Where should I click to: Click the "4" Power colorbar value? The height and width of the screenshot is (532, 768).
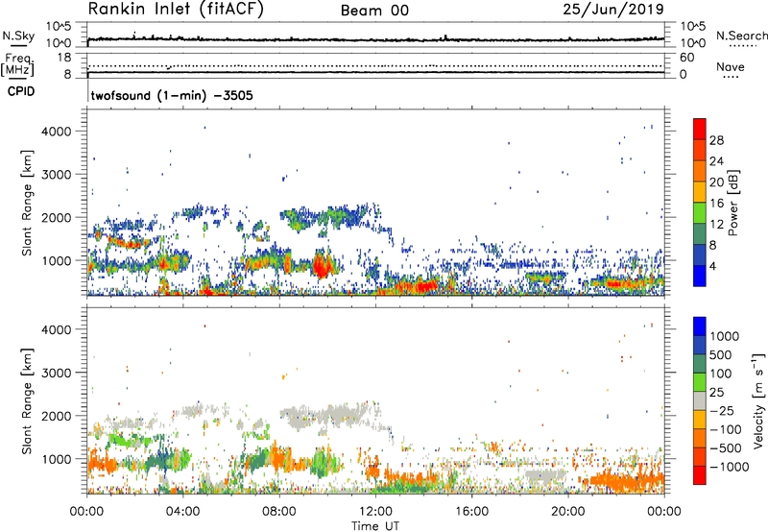click(x=713, y=266)
